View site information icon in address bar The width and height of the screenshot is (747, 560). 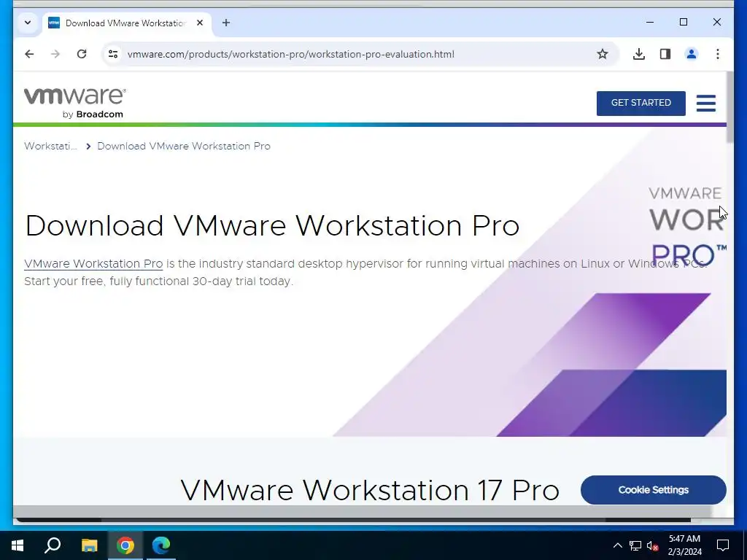point(113,54)
